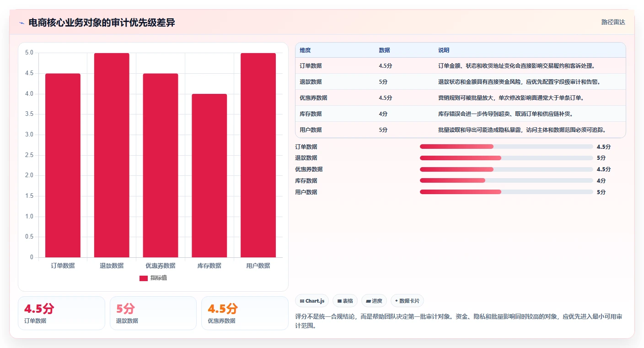This screenshot has width=644, height=348.
Task: Click the 指标值 legend label
Action: click(159, 278)
